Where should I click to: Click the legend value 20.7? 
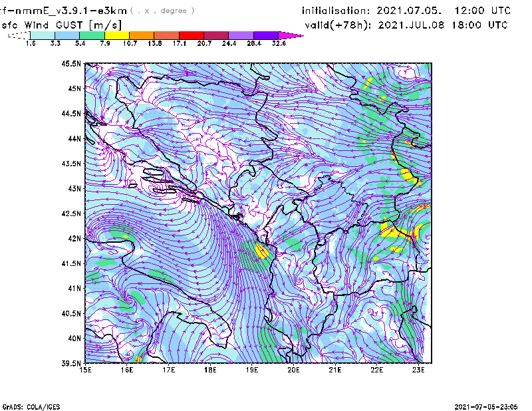point(204,43)
